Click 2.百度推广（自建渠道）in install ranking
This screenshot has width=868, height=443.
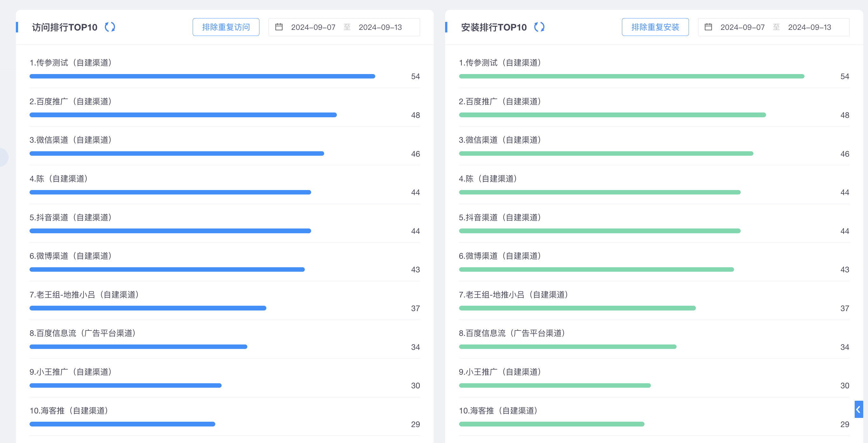[x=500, y=102]
